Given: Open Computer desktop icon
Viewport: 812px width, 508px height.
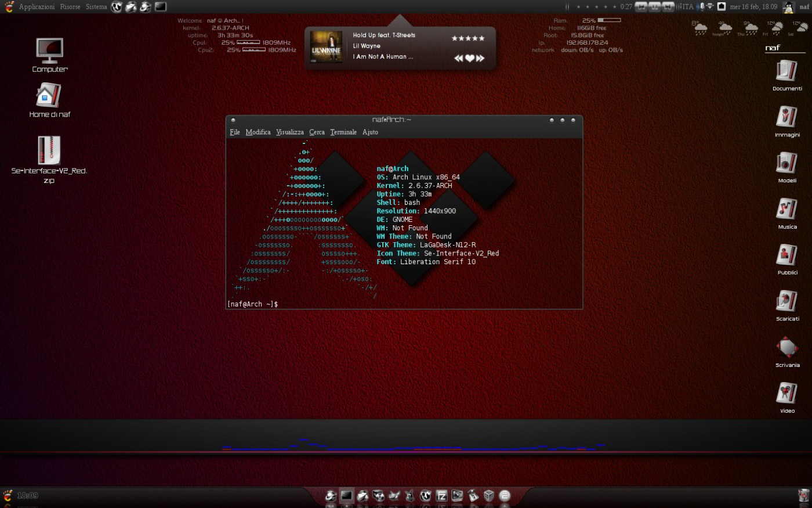Looking at the screenshot, I should tap(49, 55).
